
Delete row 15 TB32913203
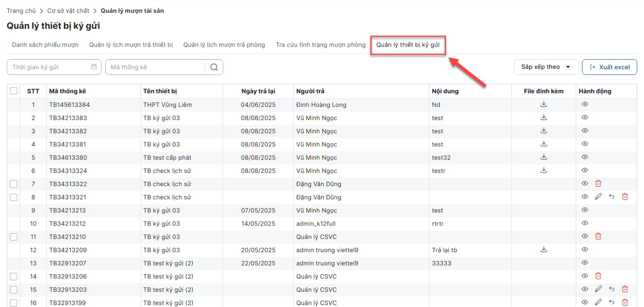tap(625, 289)
